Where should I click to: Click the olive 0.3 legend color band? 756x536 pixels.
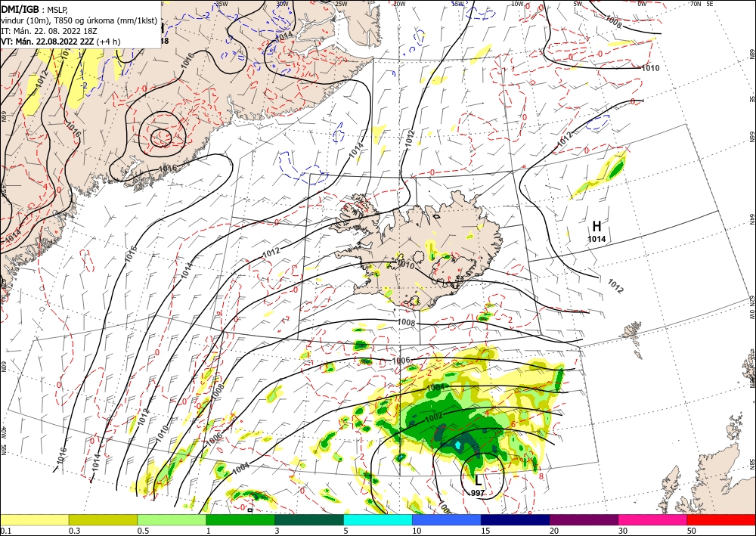pos(103,519)
